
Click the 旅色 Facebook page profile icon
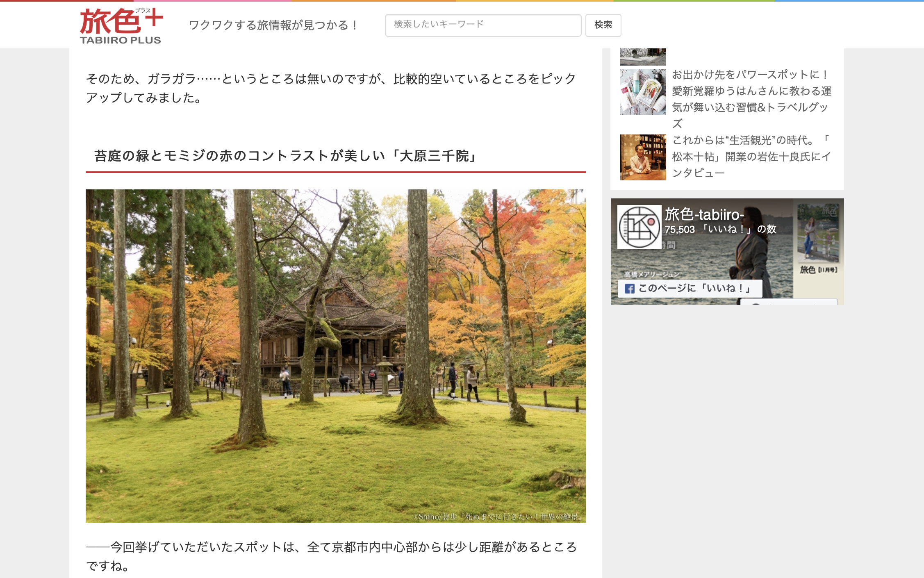(639, 227)
